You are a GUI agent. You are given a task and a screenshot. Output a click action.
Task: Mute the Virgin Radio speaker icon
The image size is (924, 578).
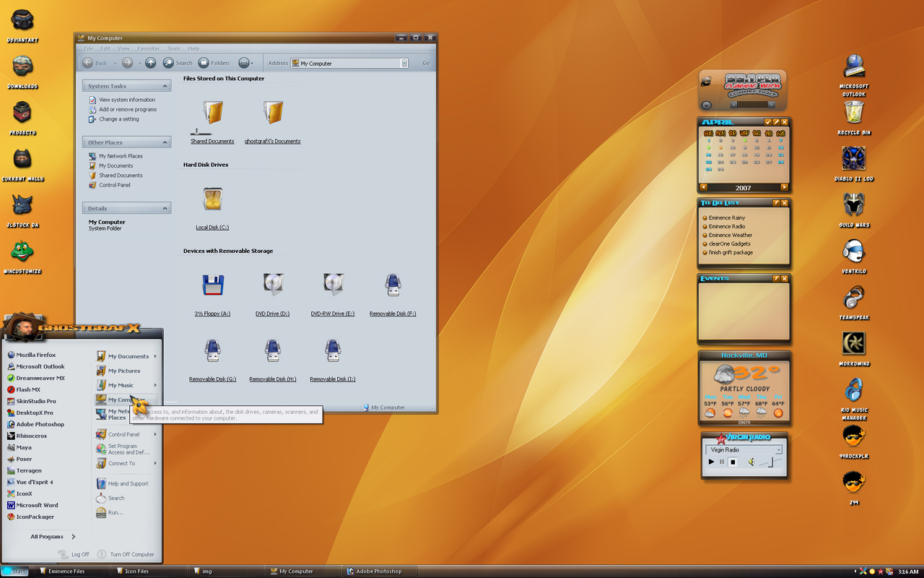click(x=751, y=462)
